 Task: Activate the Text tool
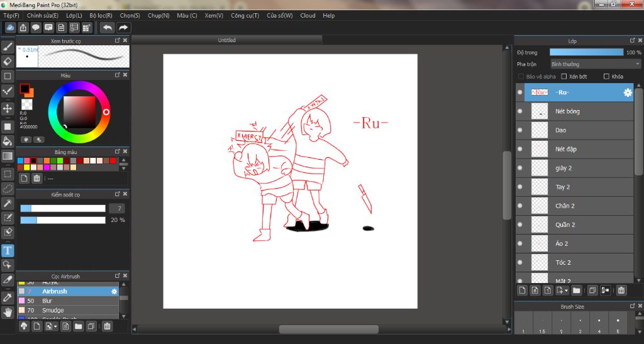pos(8,250)
